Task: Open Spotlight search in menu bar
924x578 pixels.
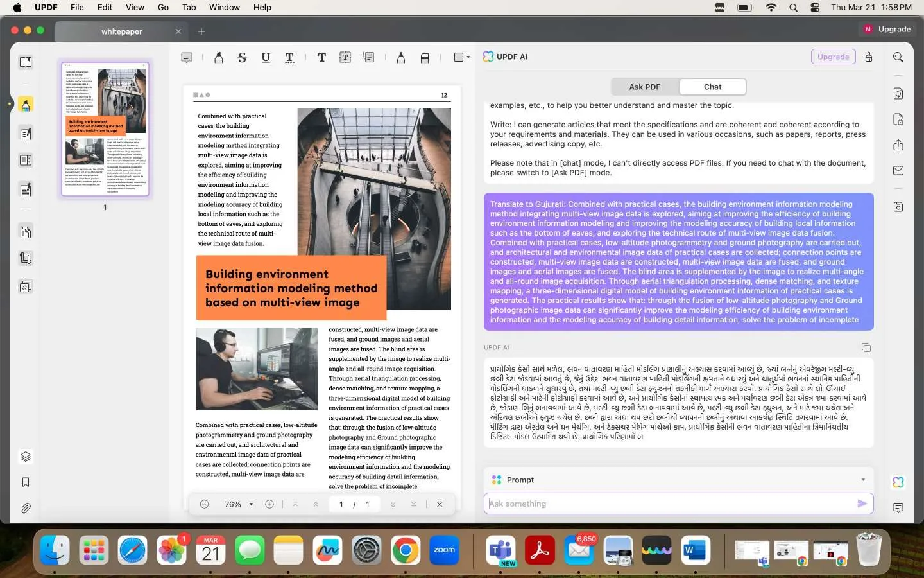Action: (794, 7)
